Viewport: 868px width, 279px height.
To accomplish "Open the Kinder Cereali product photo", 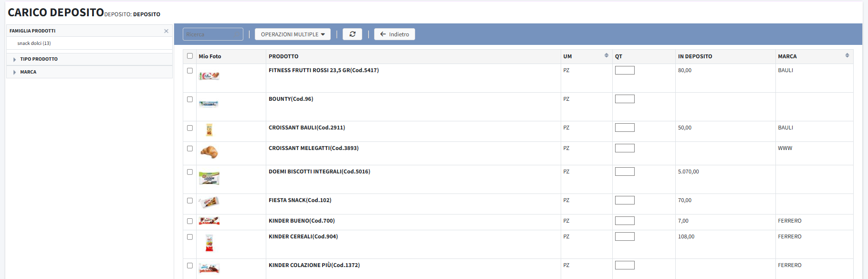I will click(209, 243).
